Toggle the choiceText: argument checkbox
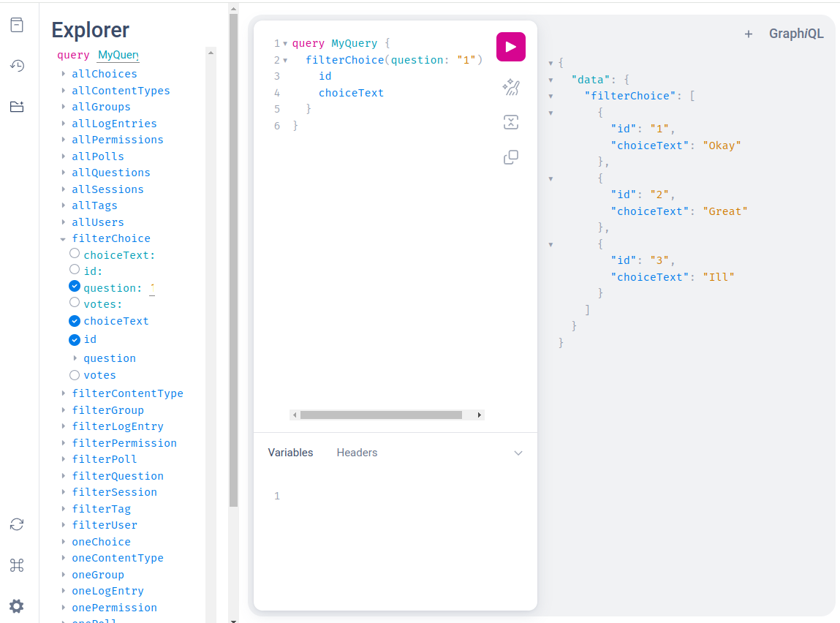This screenshot has height=623, width=840. coord(75,253)
